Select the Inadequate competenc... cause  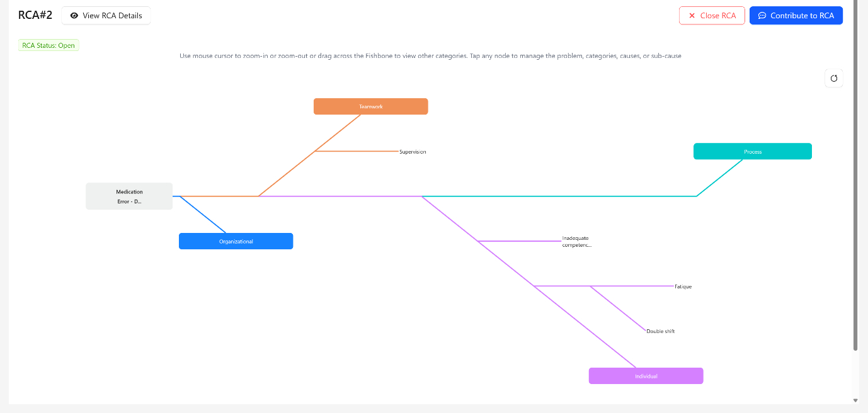(x=576, y=242)
